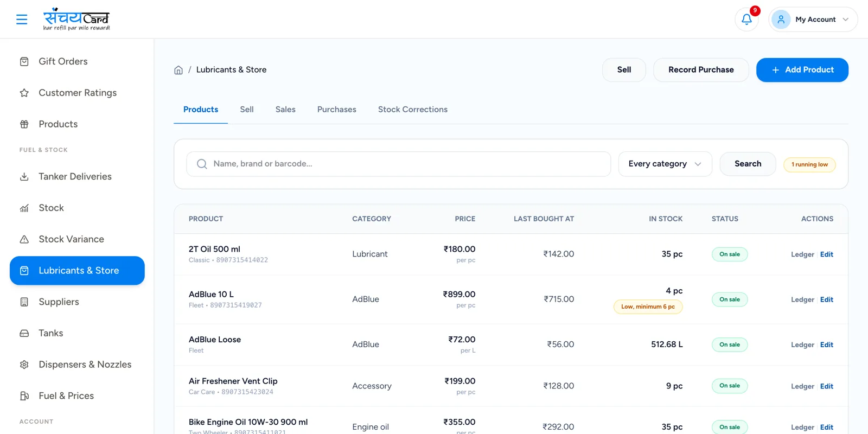Click the Lubricants & Store breadcrumb

pos(231,70)
